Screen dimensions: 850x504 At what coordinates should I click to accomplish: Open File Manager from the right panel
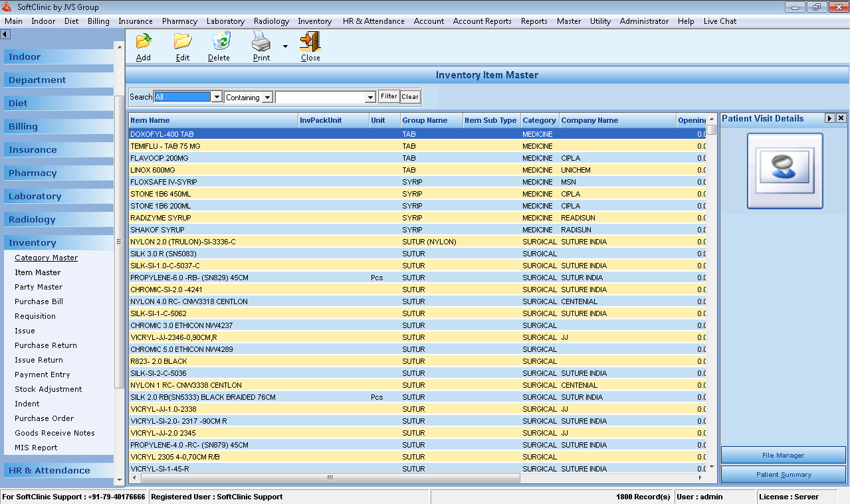pyautogui.click(x=782, y=455)
